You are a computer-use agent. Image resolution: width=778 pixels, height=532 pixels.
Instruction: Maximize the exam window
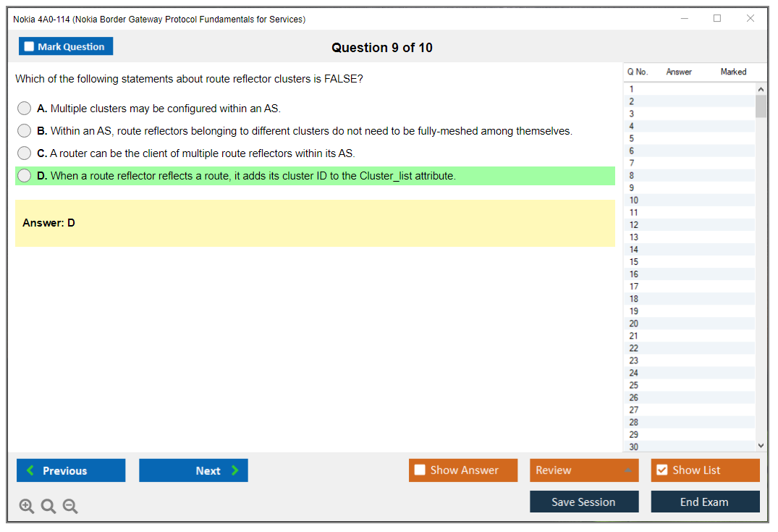click(717, 19)
